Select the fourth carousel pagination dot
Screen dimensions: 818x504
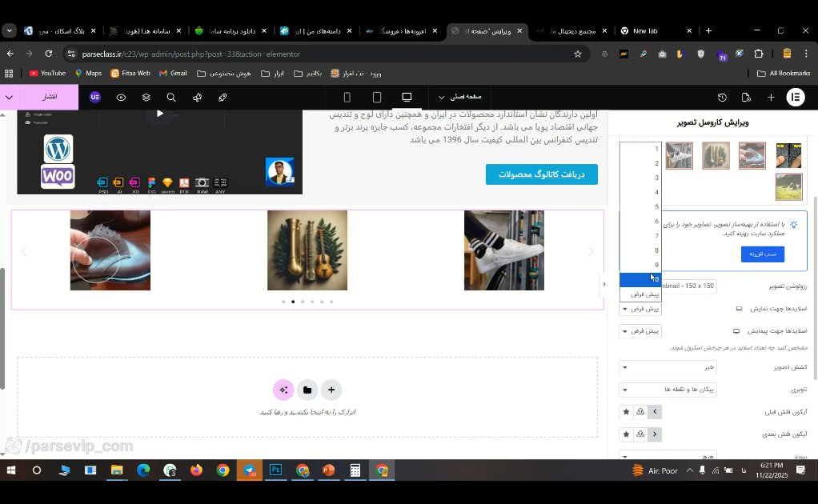coord(312,302)
